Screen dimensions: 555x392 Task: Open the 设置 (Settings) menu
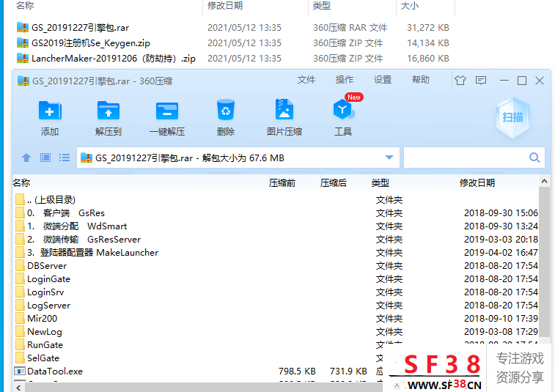[383, 80]
